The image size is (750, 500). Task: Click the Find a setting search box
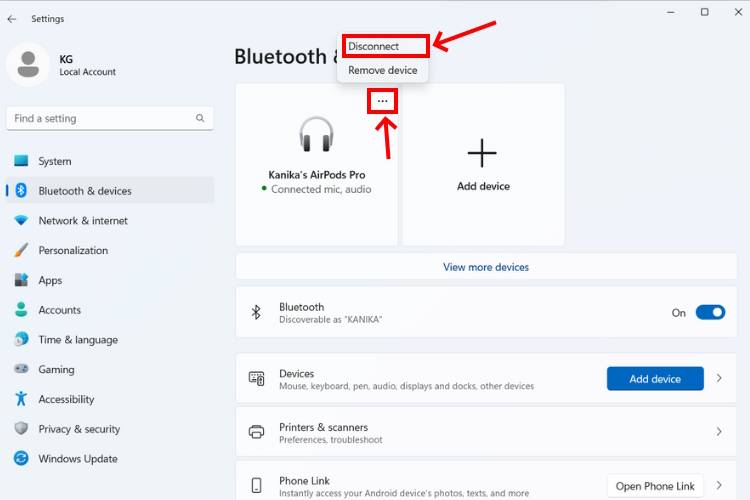110,118
